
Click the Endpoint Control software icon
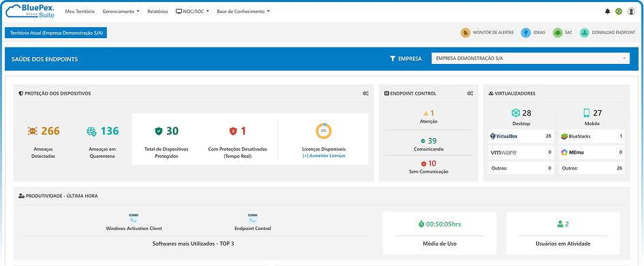pos(253,218)
